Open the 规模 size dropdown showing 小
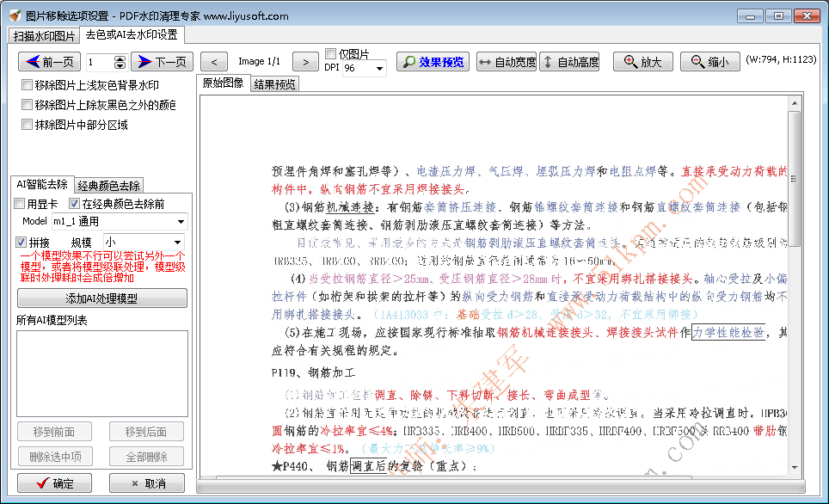829x504 pixels. click(x=178, y=242)
